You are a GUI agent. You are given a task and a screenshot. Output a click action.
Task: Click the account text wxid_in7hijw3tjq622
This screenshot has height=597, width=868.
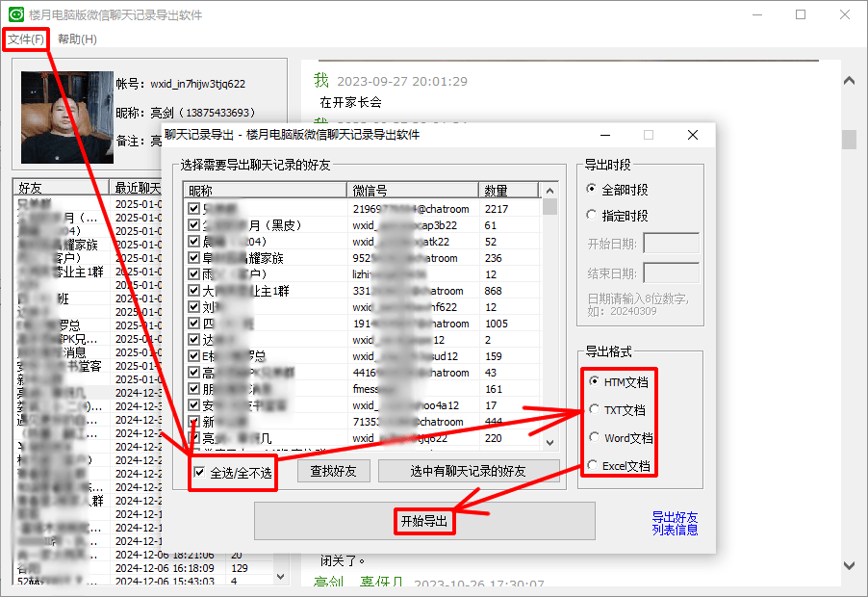point(197,84)
